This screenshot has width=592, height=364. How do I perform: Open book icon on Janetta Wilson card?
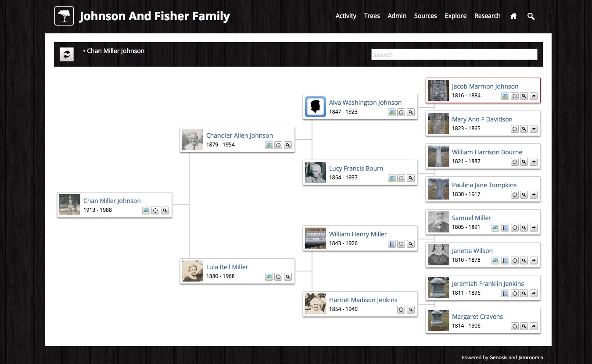coord(505,261)
